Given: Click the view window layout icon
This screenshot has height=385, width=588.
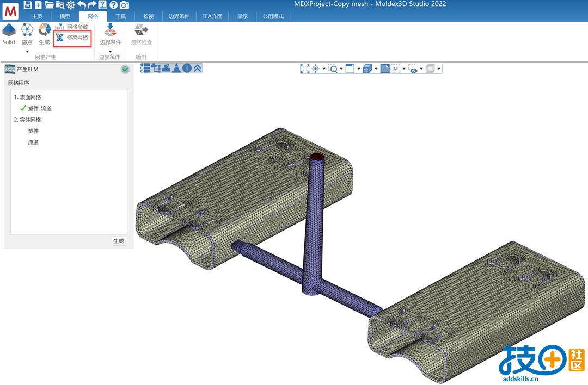Looking at the screenshot, I should [350, 69].
